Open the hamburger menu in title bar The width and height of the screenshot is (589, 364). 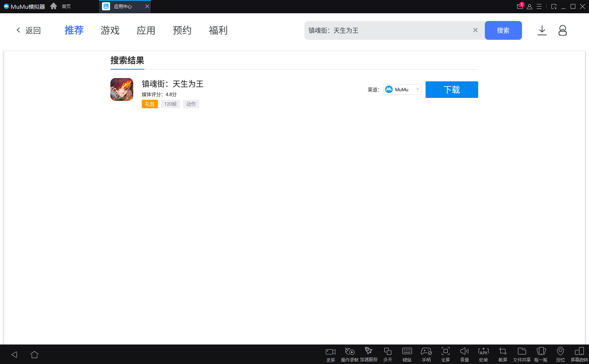coord(539,6)
